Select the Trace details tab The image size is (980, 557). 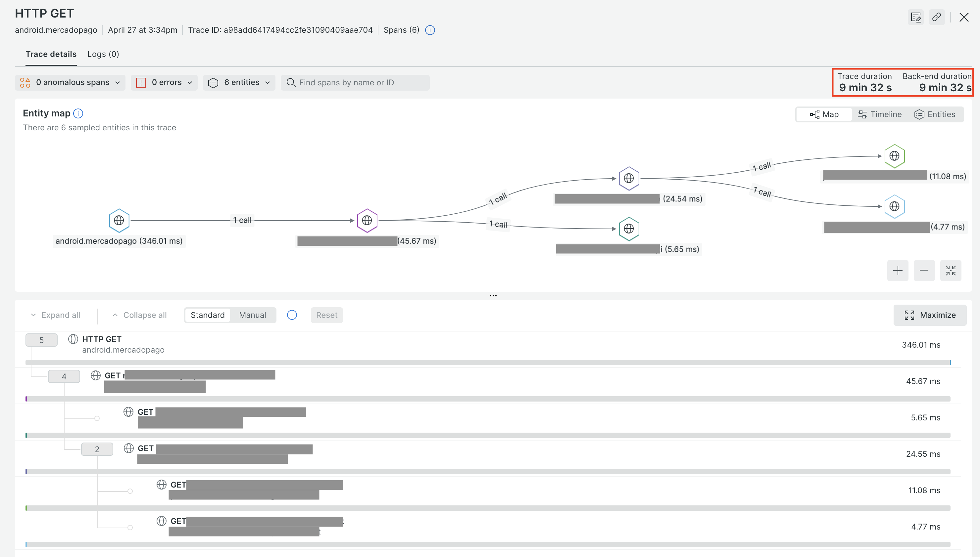tap(51, 54)
